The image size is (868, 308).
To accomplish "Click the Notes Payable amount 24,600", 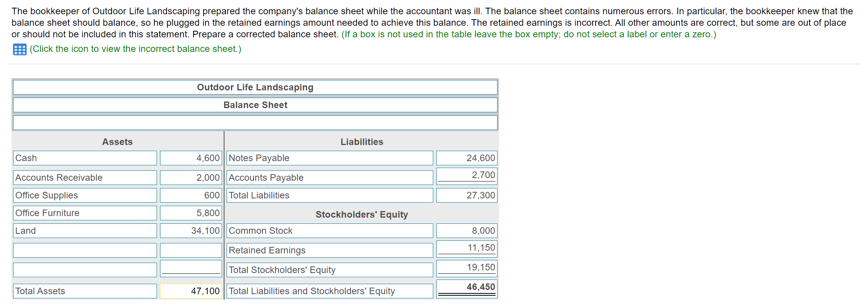I will tap(466, 158).
